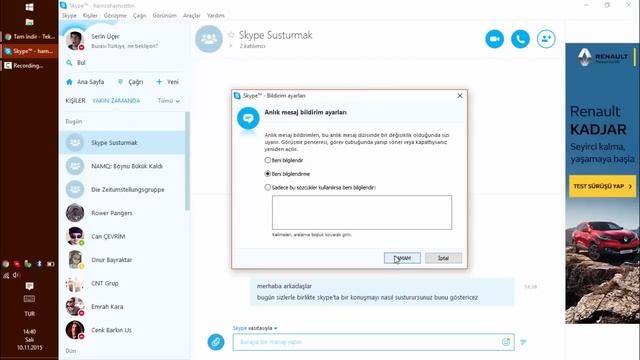The width and height of the screenshot is (640, 360).
Task: Open Rower Pangers contact avatar
Action: (x=75, y=213)
